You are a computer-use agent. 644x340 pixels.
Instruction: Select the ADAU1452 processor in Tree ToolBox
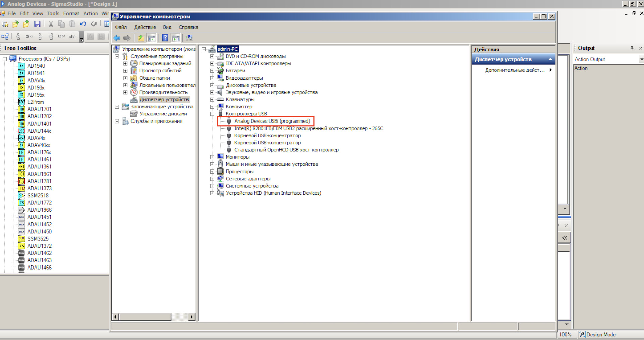coord(39,224)
